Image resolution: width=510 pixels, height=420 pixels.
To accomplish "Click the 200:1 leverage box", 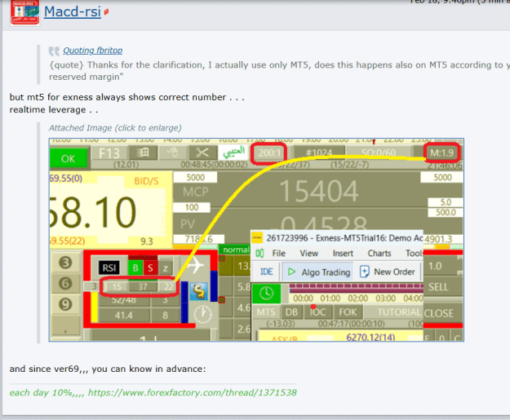I will click(x=269, y=153).
